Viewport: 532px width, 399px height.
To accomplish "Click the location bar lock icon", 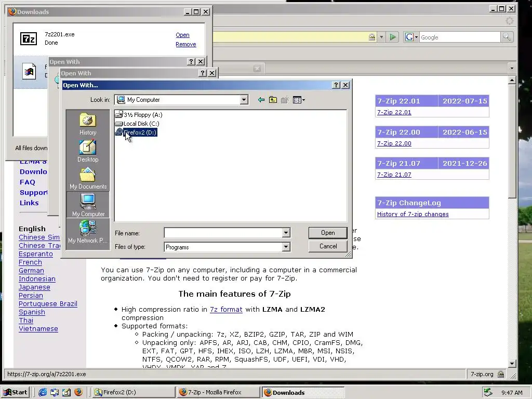I will (x=372, y=37).
